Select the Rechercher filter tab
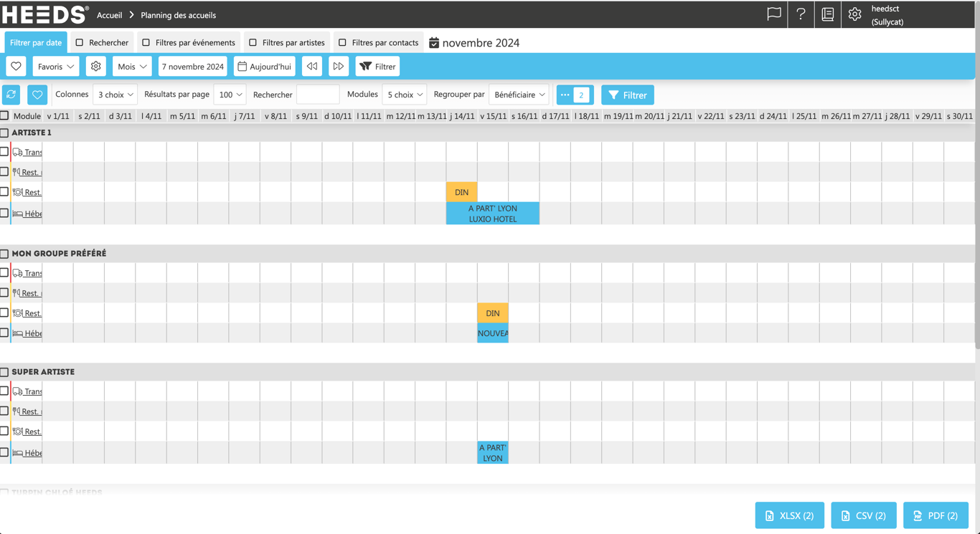This screenshot has width=980, height=534. coord(102,42)
